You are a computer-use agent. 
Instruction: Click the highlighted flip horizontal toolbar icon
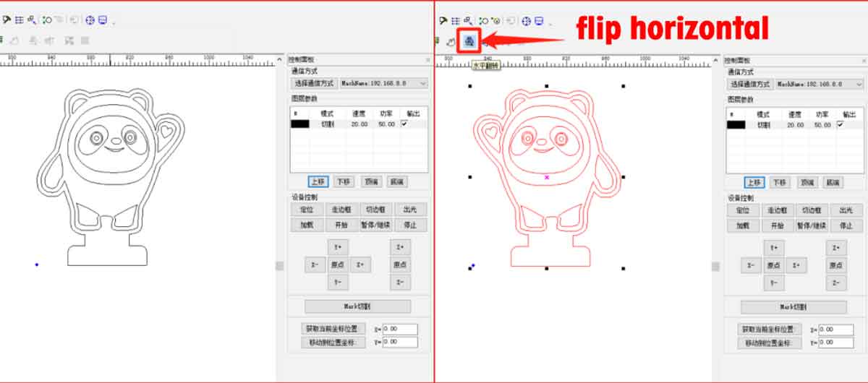coord(469,42)
